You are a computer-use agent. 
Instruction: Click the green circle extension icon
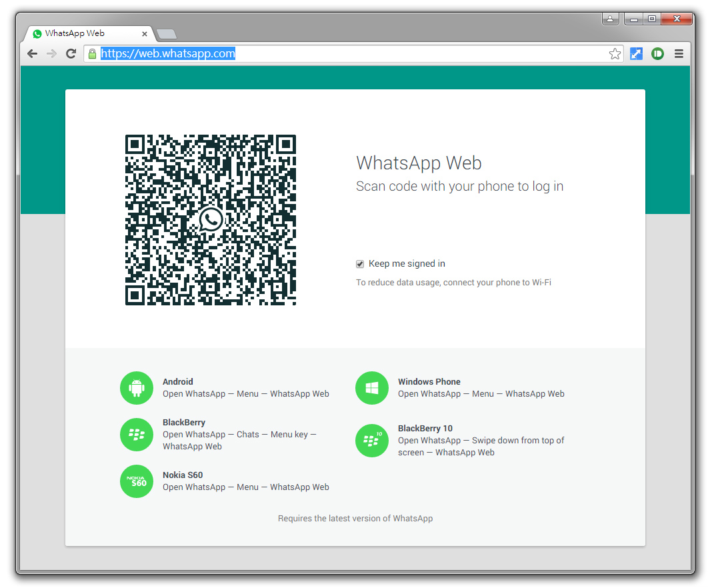pyautogui.click(x=657, y=54)
